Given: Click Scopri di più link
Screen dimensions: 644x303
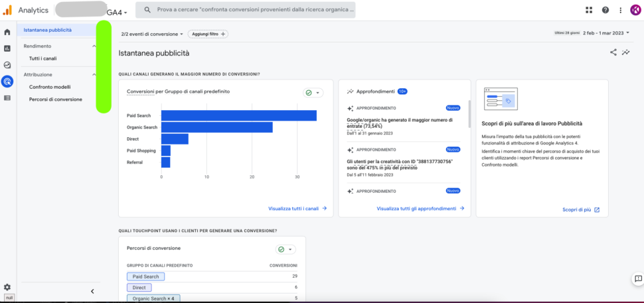Looking at the screenshot, I should tap(577, 210).
